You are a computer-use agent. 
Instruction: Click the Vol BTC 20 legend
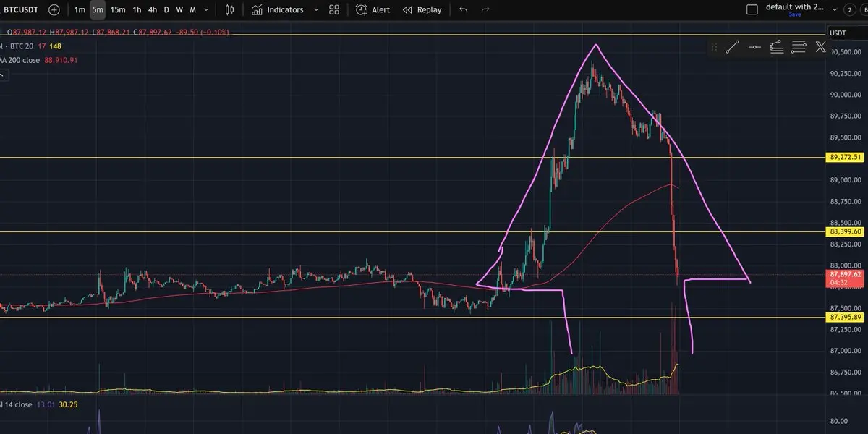16,46
